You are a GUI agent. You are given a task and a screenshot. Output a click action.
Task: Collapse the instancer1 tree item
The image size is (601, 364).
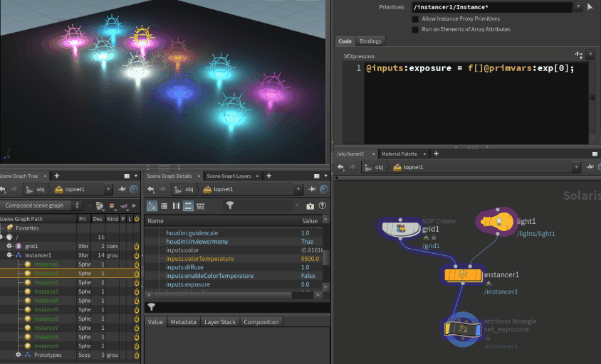click(x=10, y=255)
